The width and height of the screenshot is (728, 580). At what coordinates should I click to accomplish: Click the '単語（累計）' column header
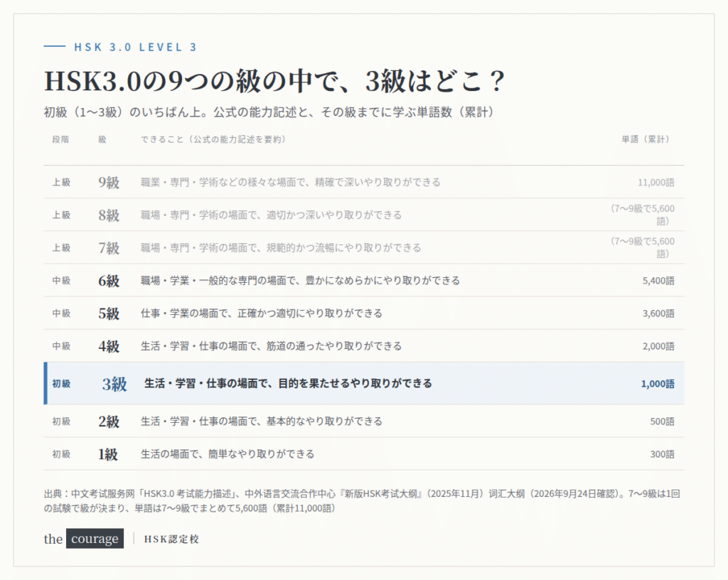coord(646,139)
